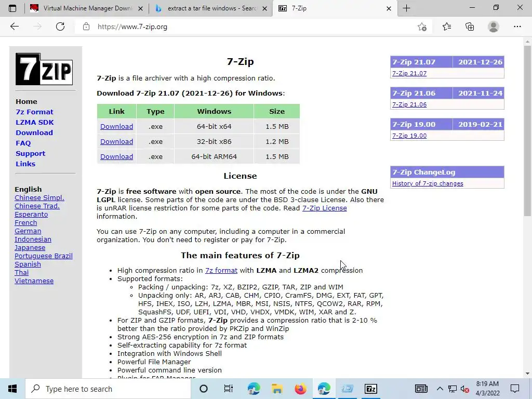Close the extract a tar file tab
The image size is (532, 399).
point(264,8)
